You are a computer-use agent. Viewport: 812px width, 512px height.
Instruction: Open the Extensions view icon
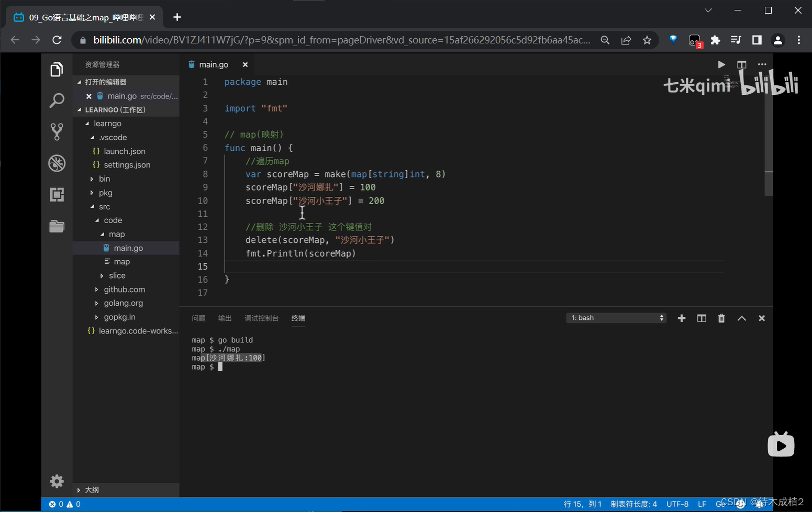pyautogui.click(x=57, y=195)
